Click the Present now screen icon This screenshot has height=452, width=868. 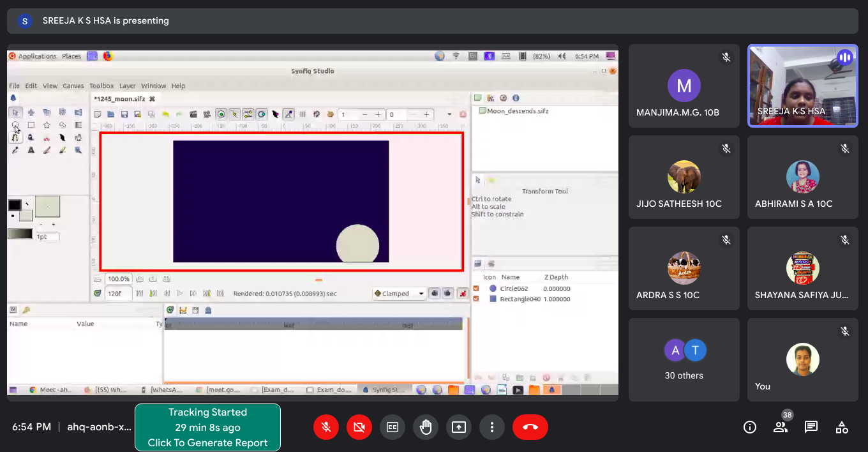459,427
